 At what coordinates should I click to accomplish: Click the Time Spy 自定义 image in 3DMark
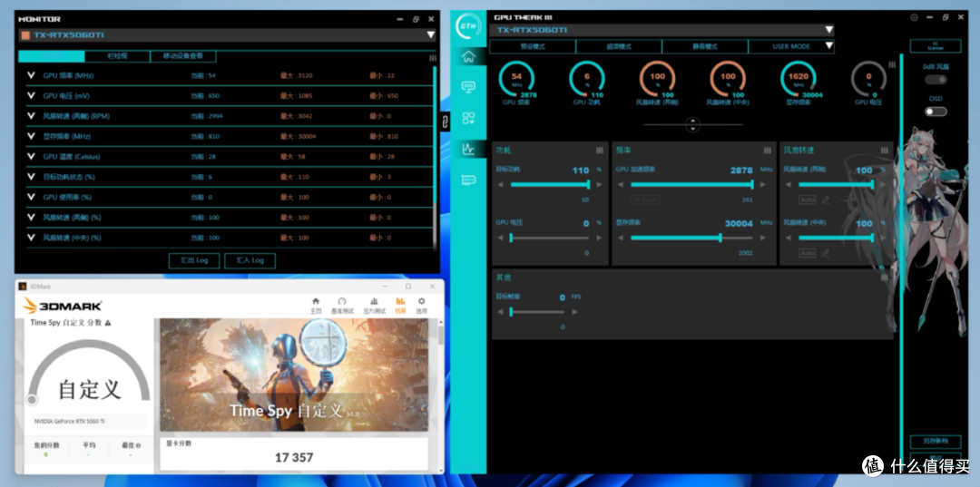coord(294,375)
